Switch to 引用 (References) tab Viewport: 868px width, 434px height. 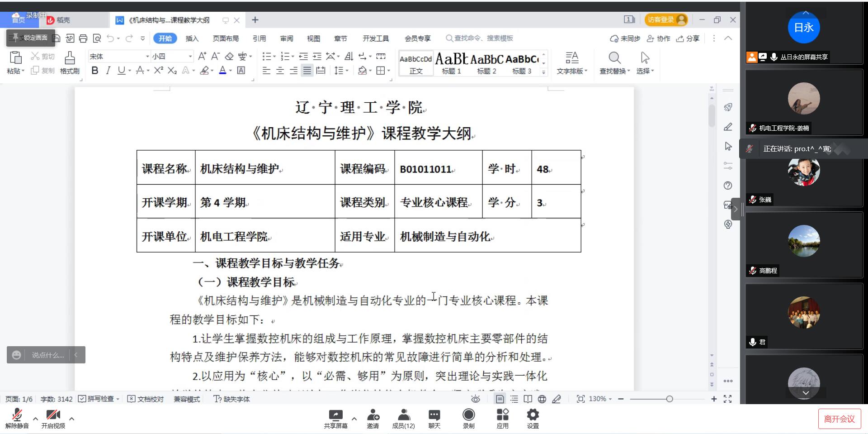tap(259, 38)
